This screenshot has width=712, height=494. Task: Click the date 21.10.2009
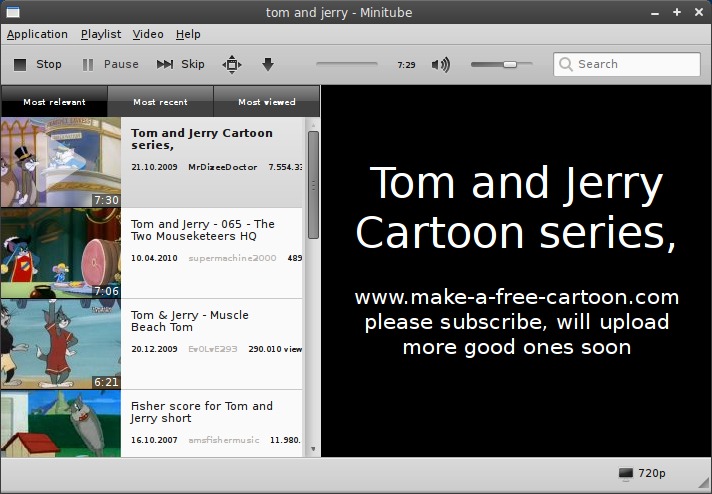(x=154, y=167)
